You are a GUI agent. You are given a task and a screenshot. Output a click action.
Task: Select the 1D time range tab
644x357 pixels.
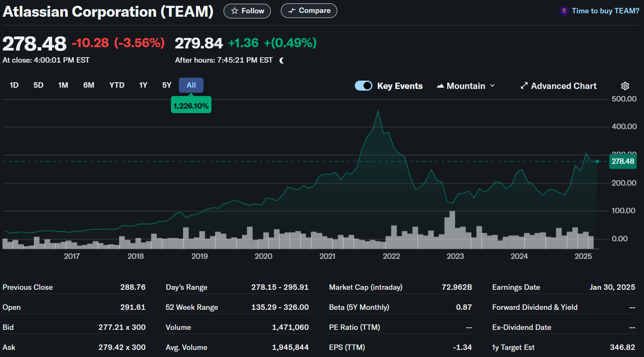click(14, 85)
